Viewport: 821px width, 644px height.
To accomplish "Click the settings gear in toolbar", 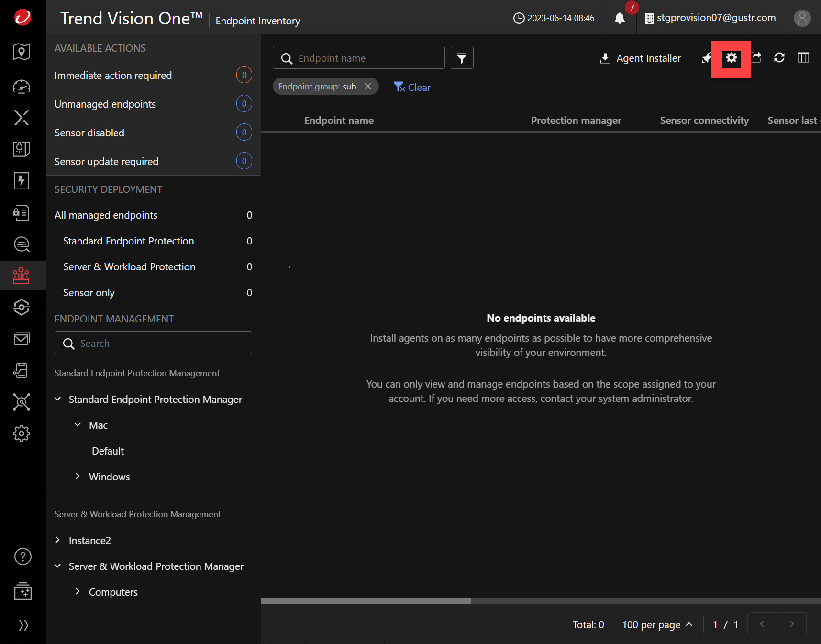I will [x=731, y=58].
